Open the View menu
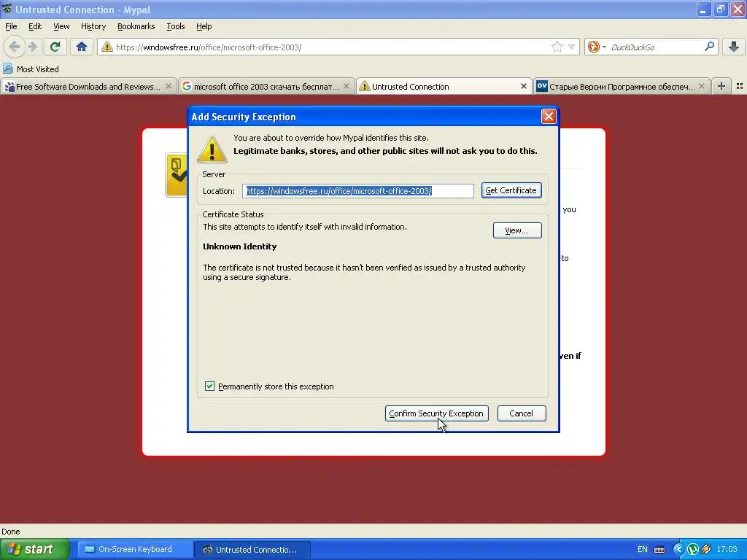The height and width of the screenshot is (560, 747). (61, 26)
